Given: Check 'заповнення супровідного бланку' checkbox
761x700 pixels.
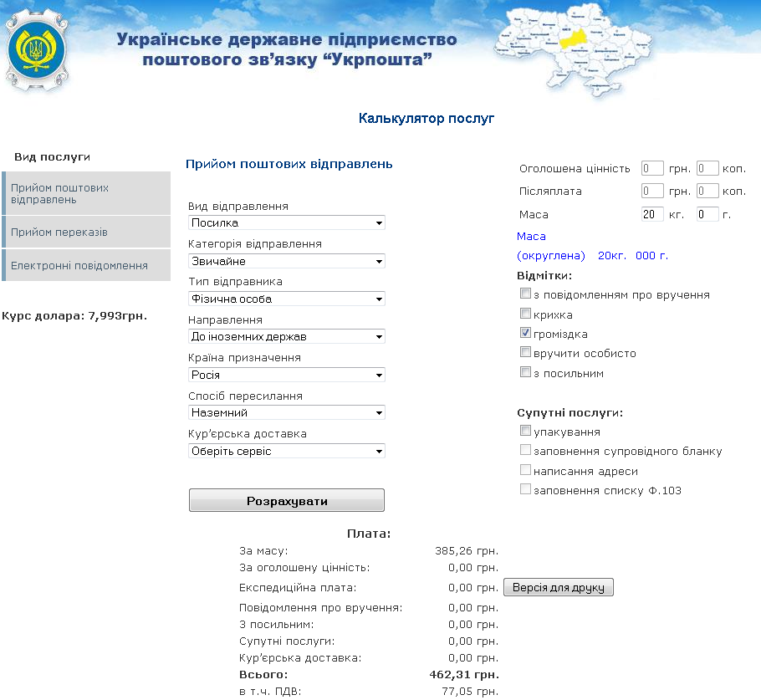Looking at the screenshot, I should click(525, 449).
